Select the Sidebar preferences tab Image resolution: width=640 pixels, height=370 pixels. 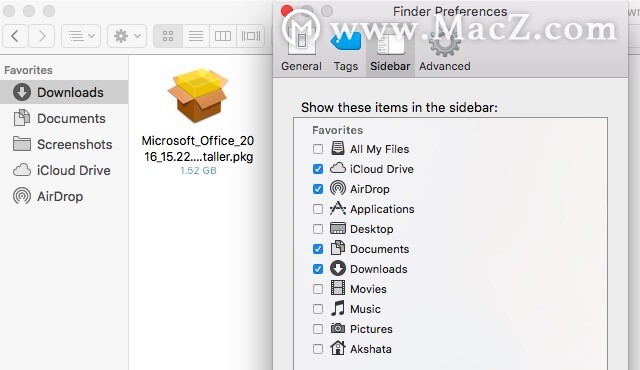[390, 51]
